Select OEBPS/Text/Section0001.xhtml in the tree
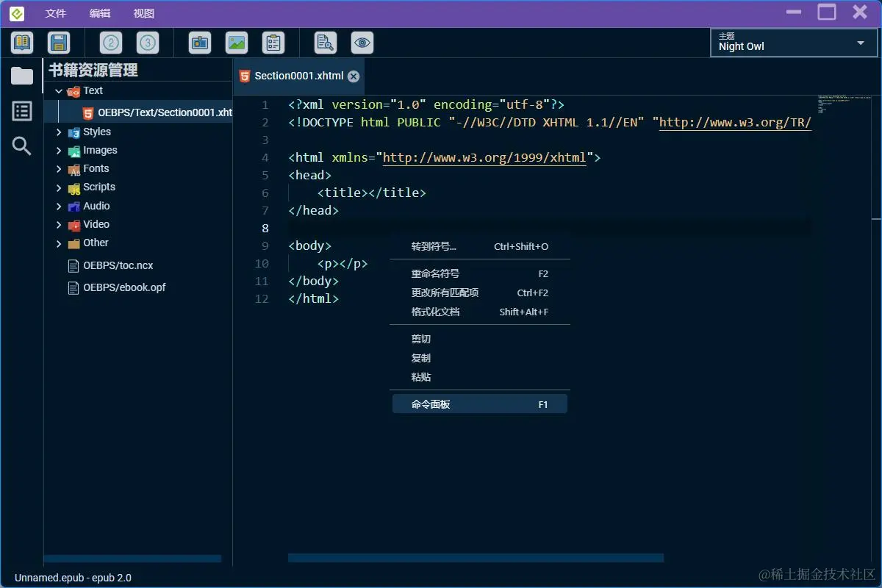The image size is (882, 588). tap(138, 112)
